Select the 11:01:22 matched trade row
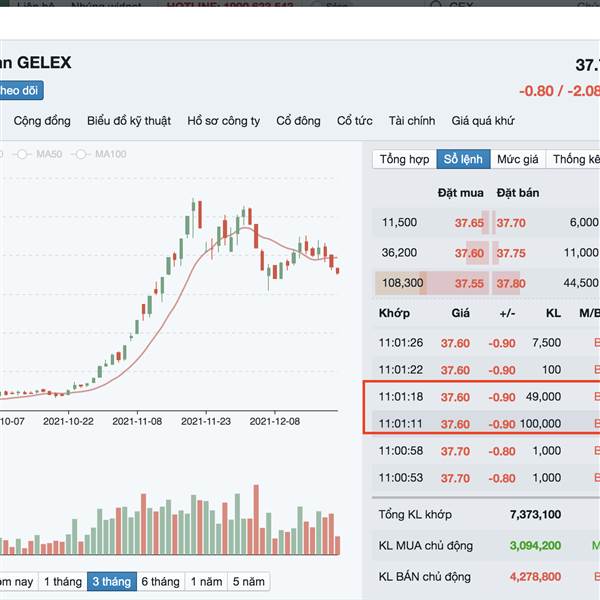The image size is (600, 600). tap(486, 370)
